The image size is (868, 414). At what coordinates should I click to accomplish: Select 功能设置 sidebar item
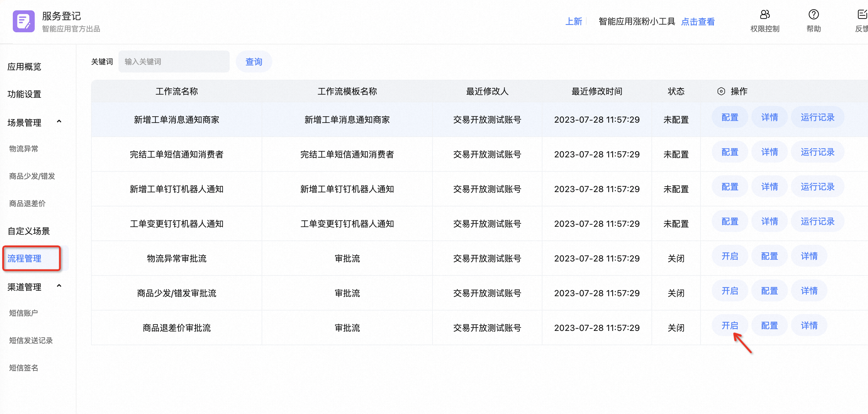tap(24, 94)
